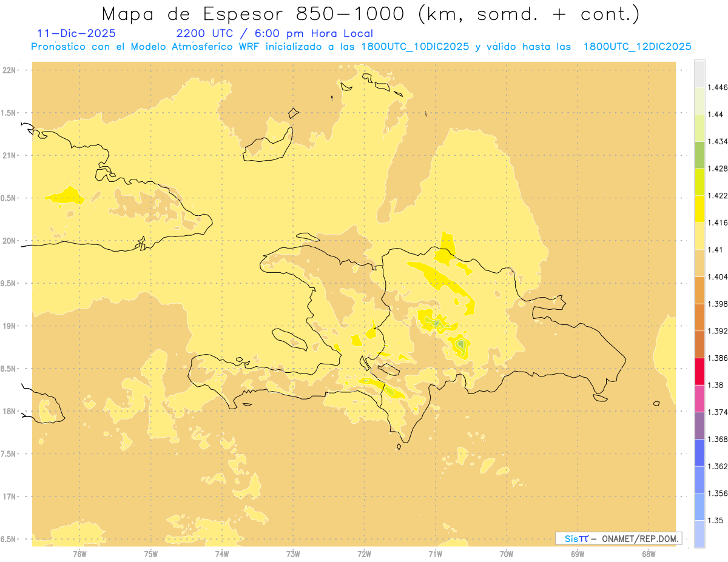The height and width of the screenshot is (562, 728).
Task: Click the '75W' longitude label
Action: pyautogui.click(x=150, y=554)
